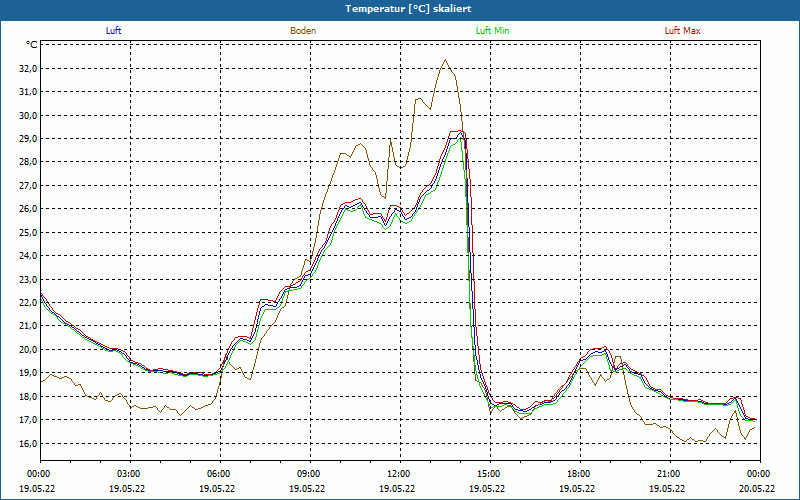Select the 31,0 y-axis value
800x500 pixels.
[x=28, y=92]
